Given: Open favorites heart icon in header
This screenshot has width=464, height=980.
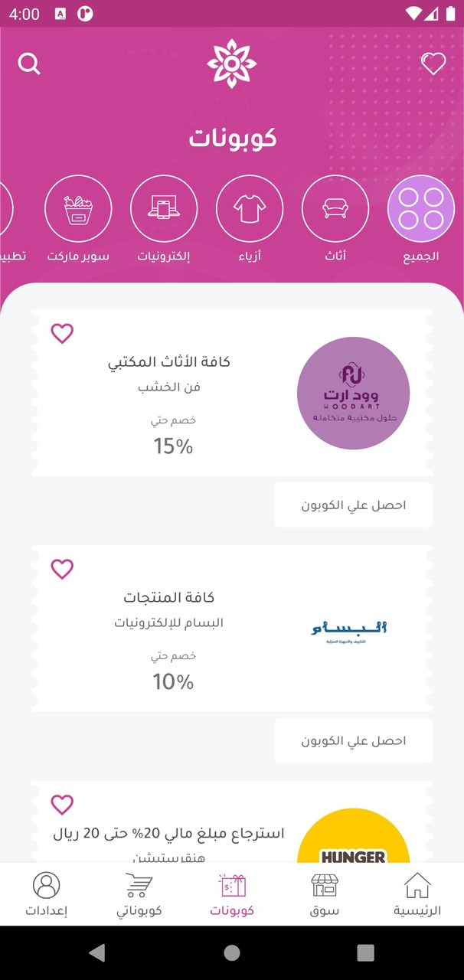Looking at the screenshot, I should point(433,64).
